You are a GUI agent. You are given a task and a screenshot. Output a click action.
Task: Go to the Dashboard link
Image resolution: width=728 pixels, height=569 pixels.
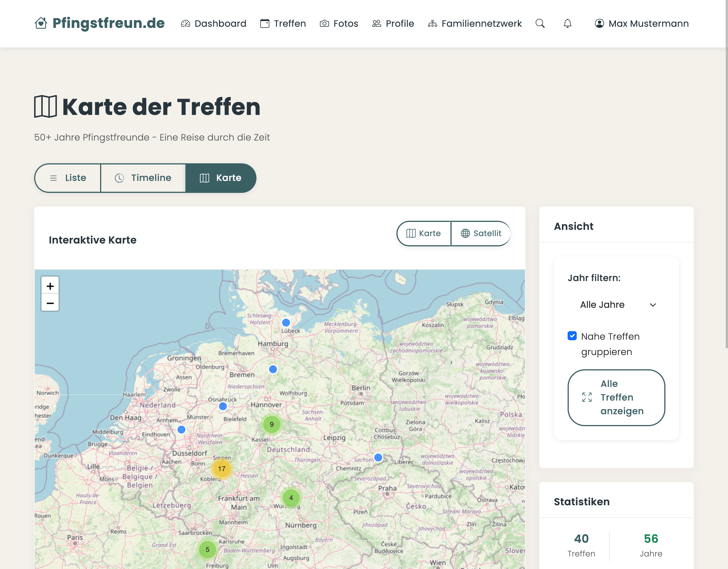[x=213, y=23]
